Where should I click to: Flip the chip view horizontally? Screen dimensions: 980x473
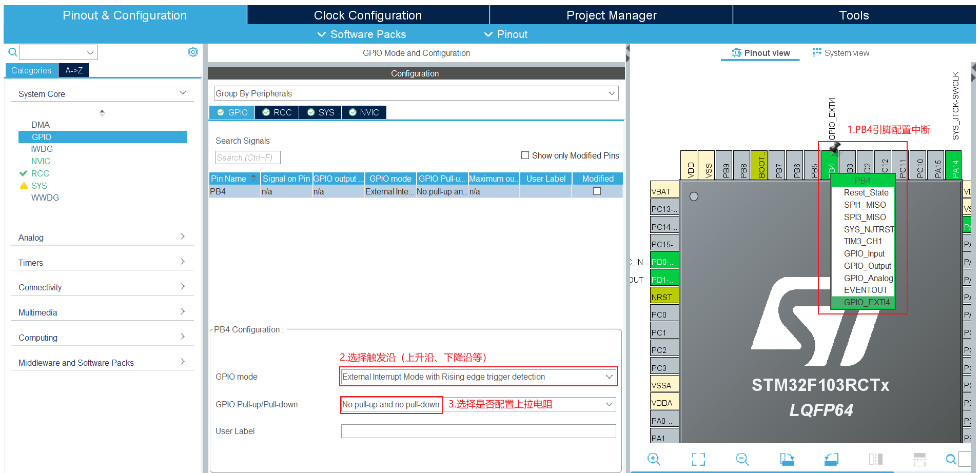(875, 459)
